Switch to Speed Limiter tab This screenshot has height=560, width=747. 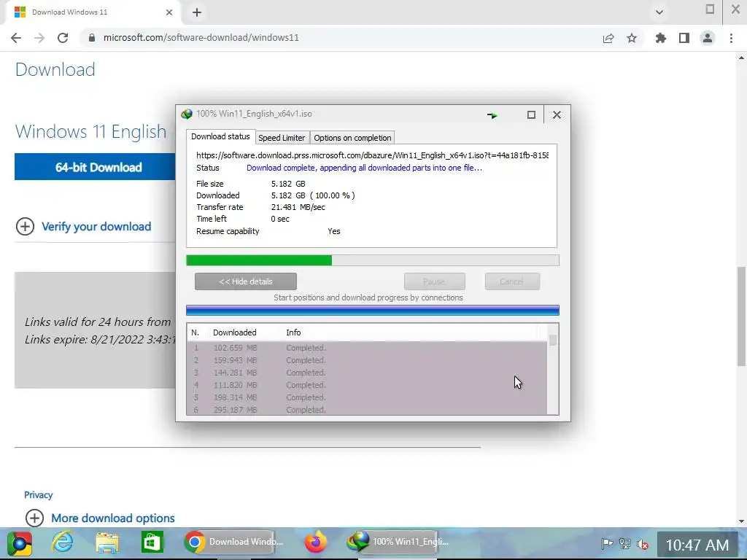(282, 138)
